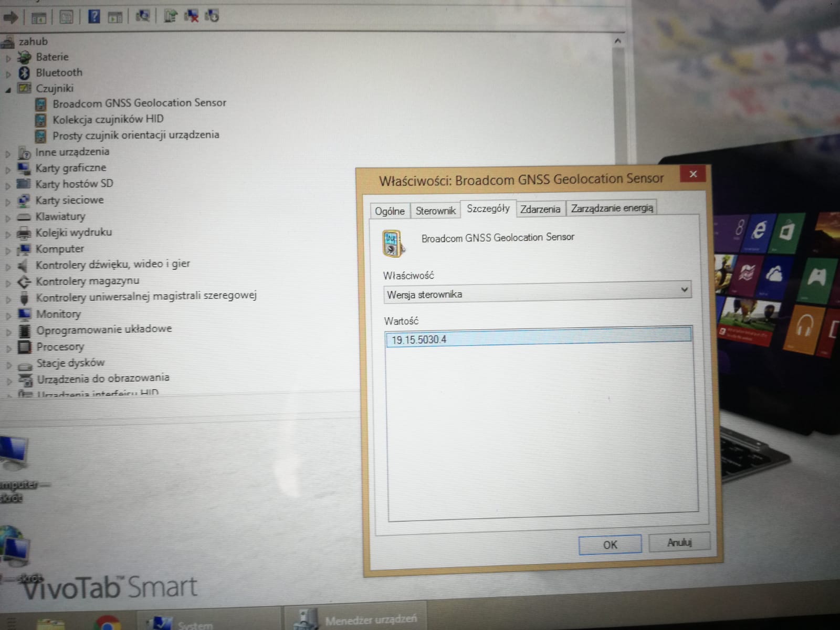Click the Karty sieciowe network icon
Screen dimensions: 840x630
pos(24,201)
